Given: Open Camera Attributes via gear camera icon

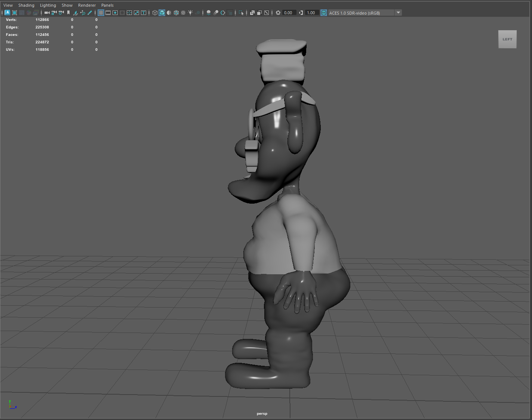Looking at the screenshot, I should (61, 13).
